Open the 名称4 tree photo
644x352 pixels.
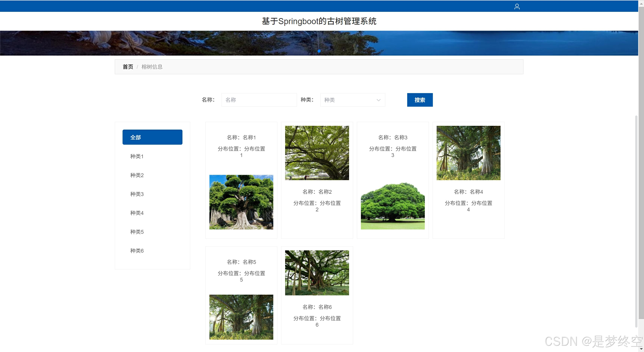(468, 153)
